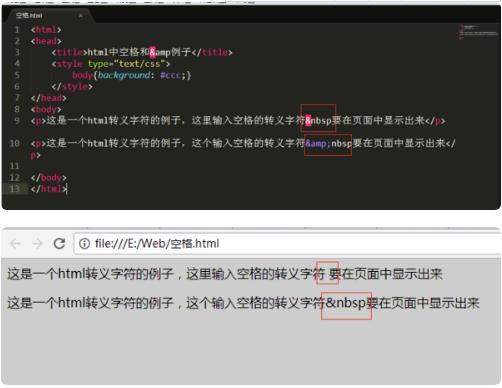The image size is (502, 388).
Task: Click the closing </body> tag
Action: 49,177
